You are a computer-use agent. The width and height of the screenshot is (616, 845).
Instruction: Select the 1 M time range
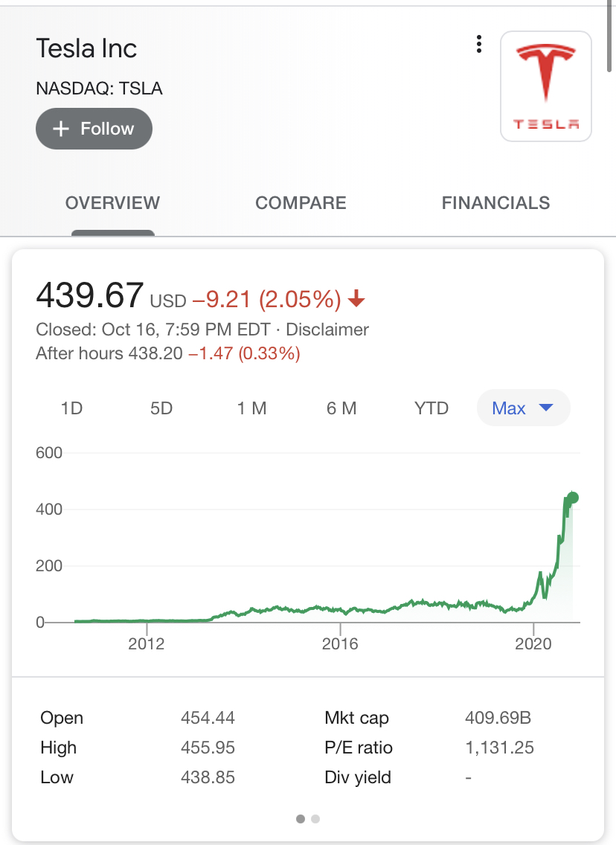[251, 408]
